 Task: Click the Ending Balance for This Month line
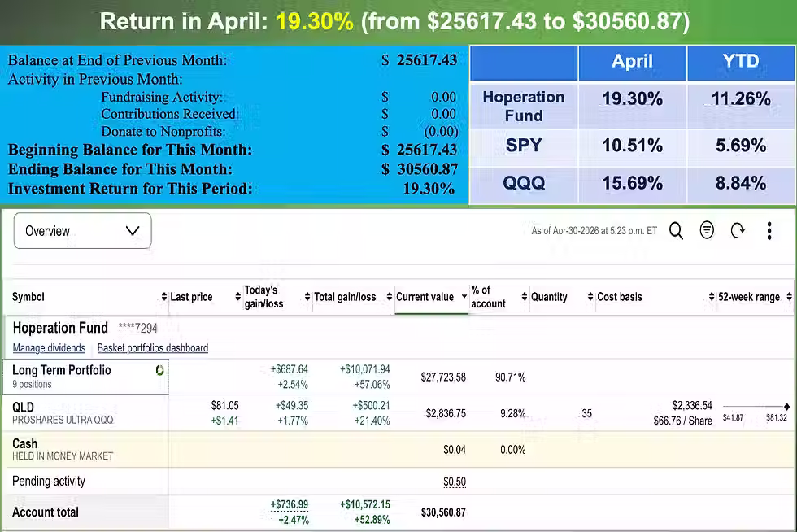pos(233,169)
